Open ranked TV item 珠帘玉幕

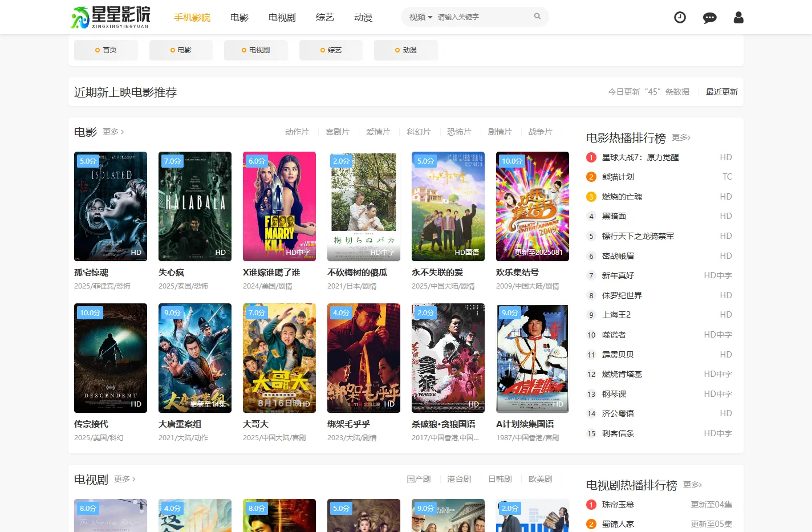[618, 505]
